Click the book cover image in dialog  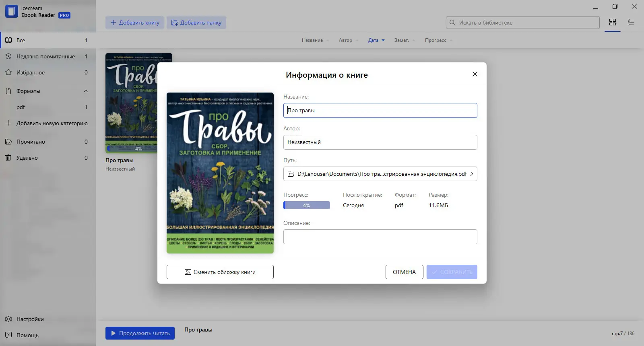pos(220,173)
